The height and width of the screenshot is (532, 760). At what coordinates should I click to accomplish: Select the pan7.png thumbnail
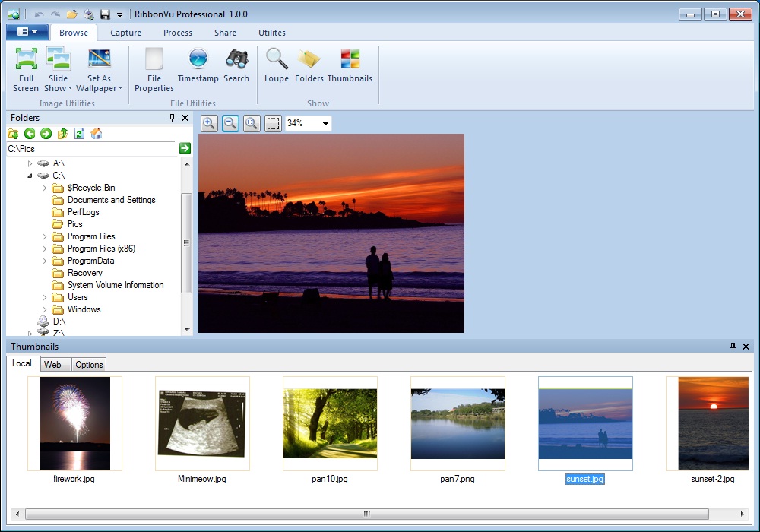coord(458,423)
